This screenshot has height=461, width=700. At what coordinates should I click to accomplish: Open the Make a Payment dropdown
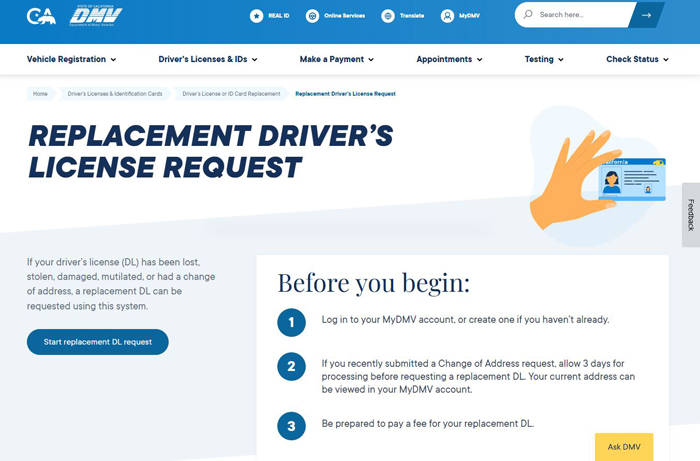(x=336, y=59)
